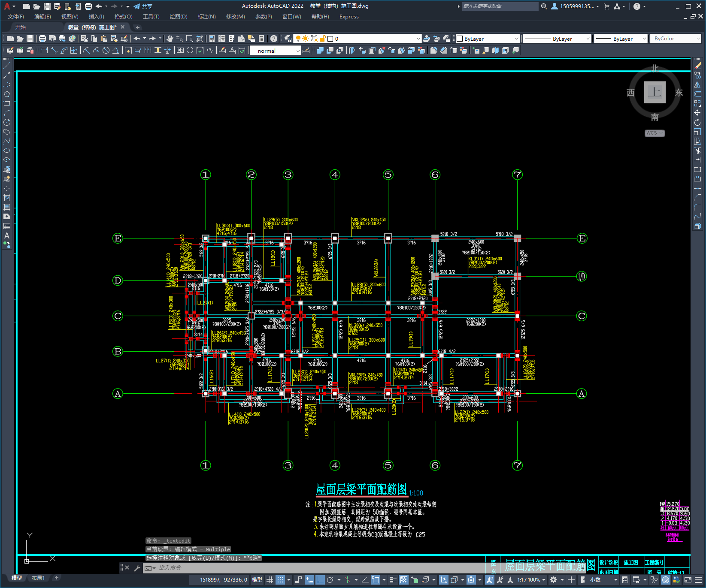Toggle transparency display in status bar
Image resolution: width=706 pixels, height=588 pixels.
coord(404,580)
